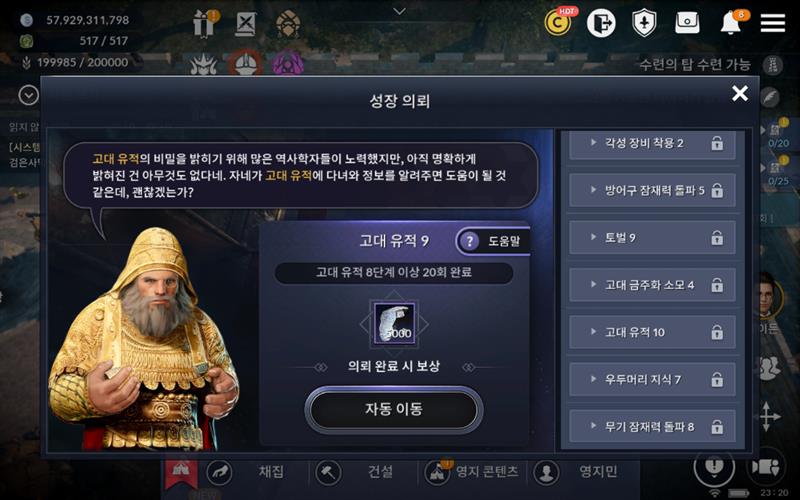The width and height of the screenshot is (800, 500).
Task: Open the gift box rewards icon
Action: point(205,23)
